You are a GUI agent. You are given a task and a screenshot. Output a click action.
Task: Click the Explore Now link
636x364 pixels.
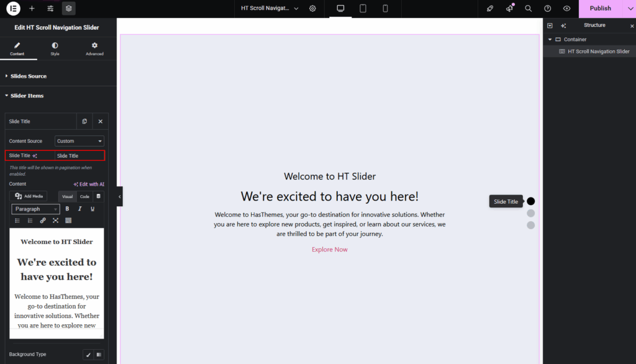pyautogui.click(x=330, y=250)
